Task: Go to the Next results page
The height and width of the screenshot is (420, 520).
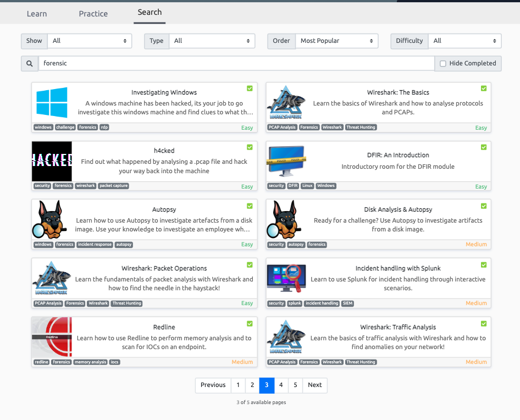Action: pos(315,385)
